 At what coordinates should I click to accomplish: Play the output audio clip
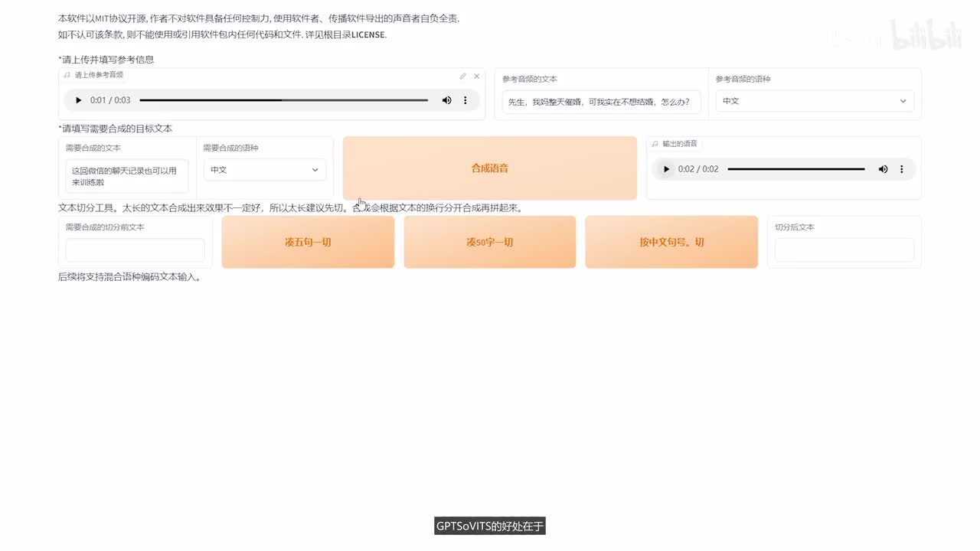click(x=666, y=169)
